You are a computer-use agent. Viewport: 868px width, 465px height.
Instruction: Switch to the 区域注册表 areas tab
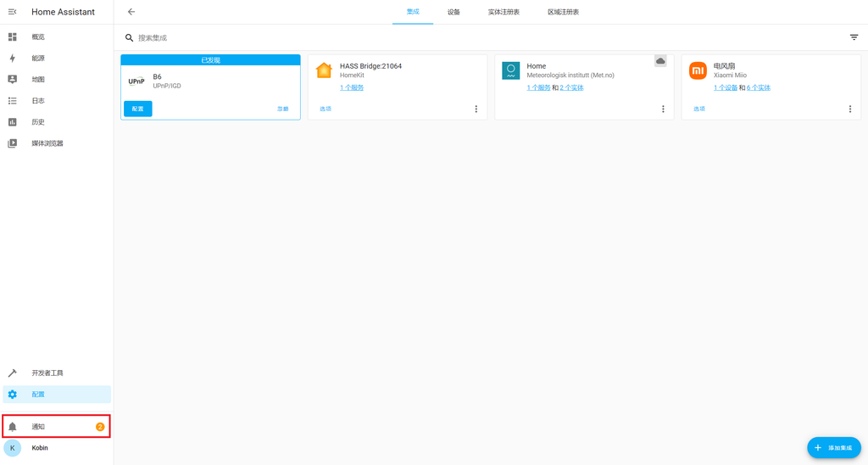tap(564, 12)
